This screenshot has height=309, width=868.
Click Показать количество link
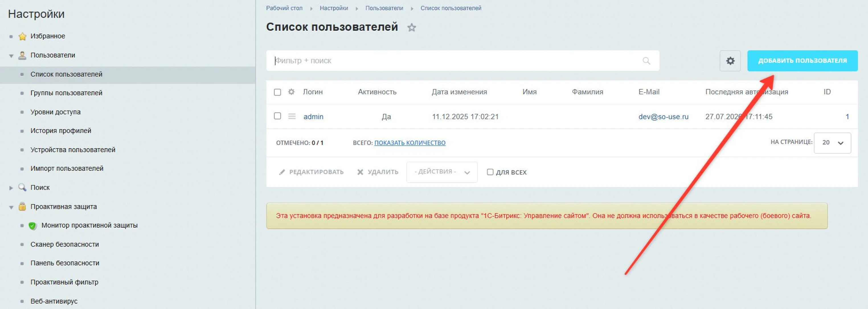tap(410, 143)
